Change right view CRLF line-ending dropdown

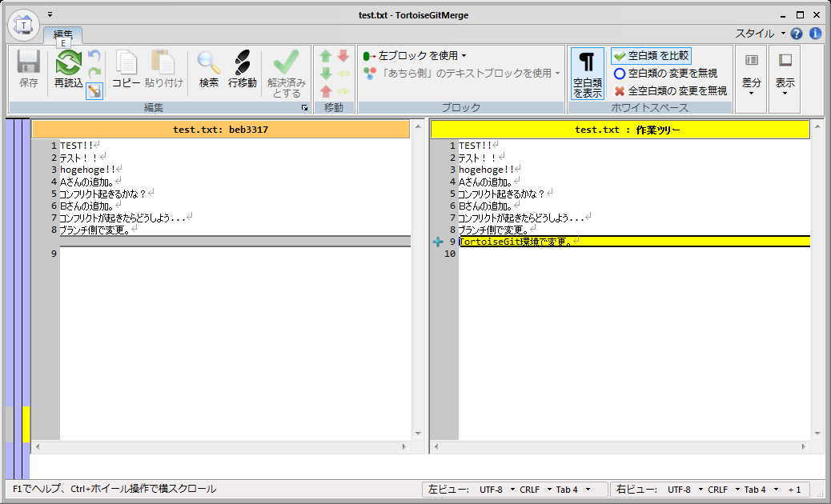coord(724,490)
